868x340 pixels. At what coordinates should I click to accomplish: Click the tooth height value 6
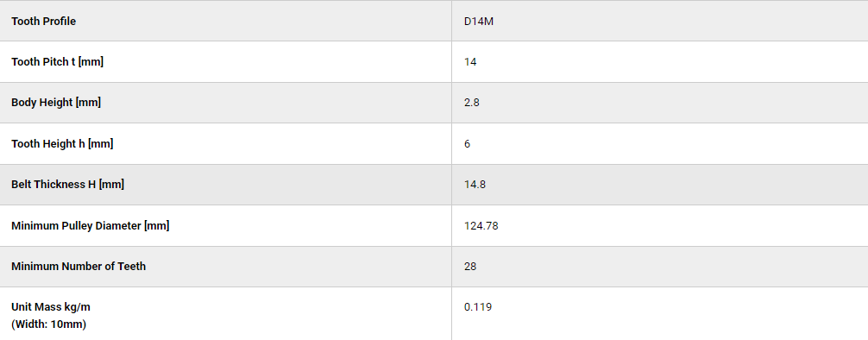pyautogui.click(x=467, y=144)
